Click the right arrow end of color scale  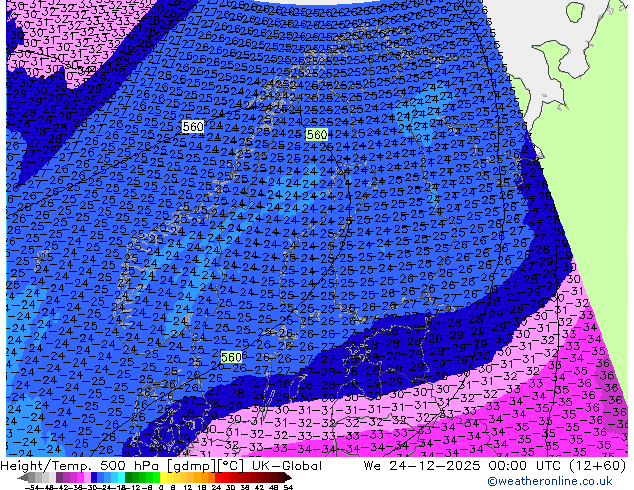click(x=288, y=478)
